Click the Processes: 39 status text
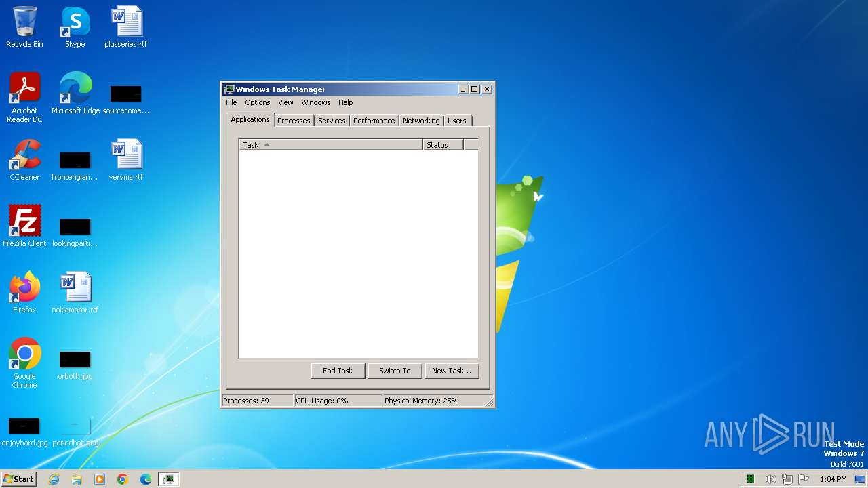 pos(246,401)
